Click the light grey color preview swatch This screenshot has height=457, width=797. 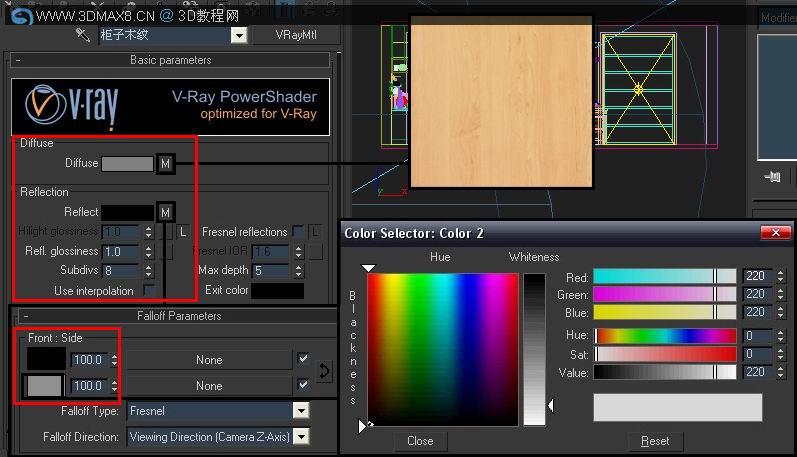678,407
